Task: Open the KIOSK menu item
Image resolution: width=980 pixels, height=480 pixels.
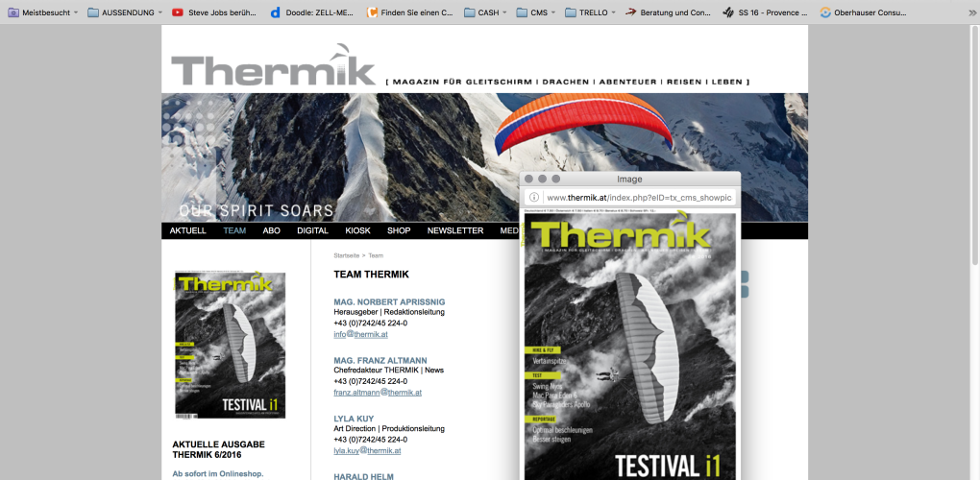Action: pos(357,231)
